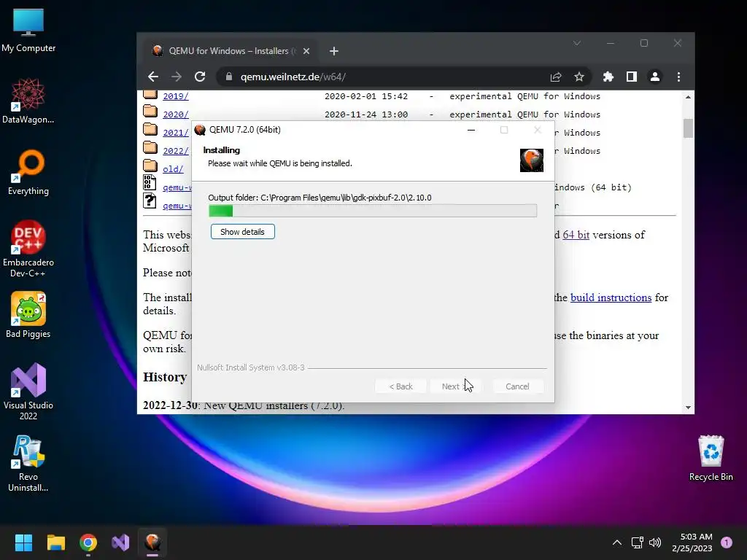Click Show details in installer

click(242, 232)
